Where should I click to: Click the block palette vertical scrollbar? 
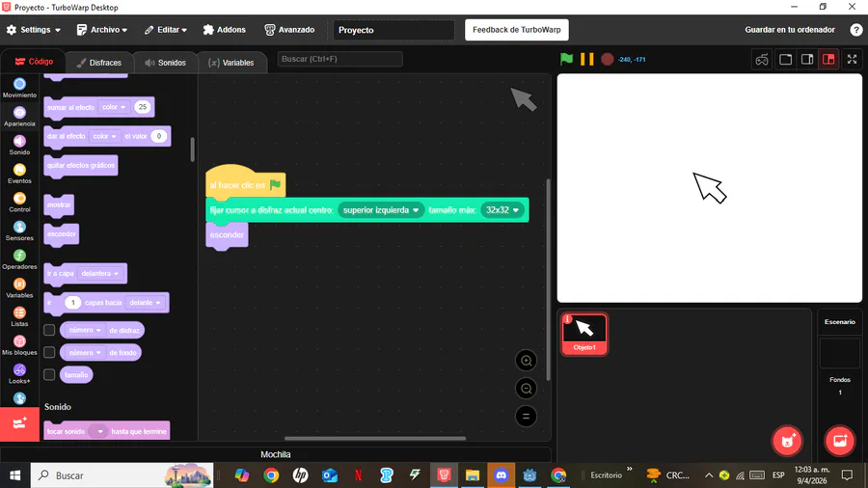click(x=192, y=149)
